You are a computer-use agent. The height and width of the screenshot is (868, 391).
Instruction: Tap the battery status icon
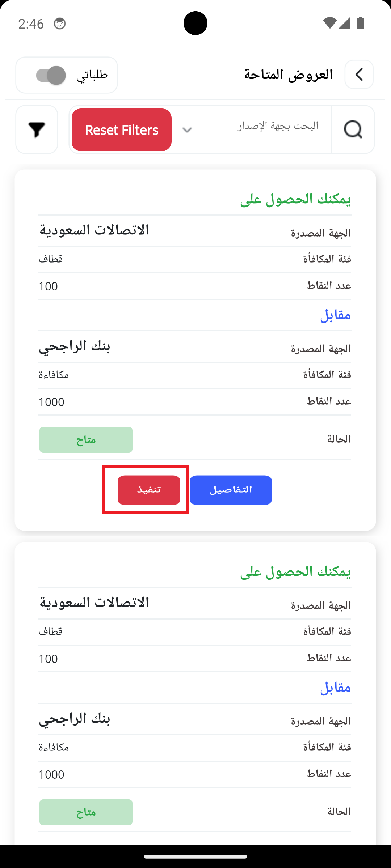[360, 23]
